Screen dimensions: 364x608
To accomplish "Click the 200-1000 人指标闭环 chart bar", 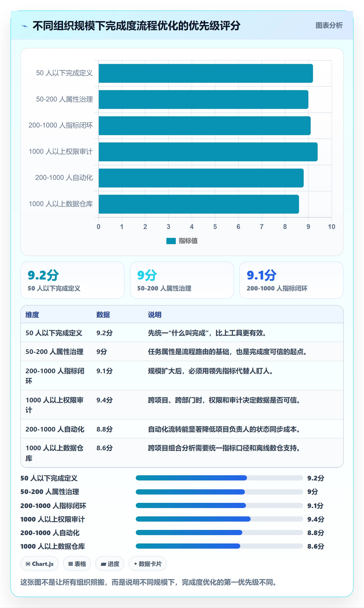I will (x=205, y=126).
